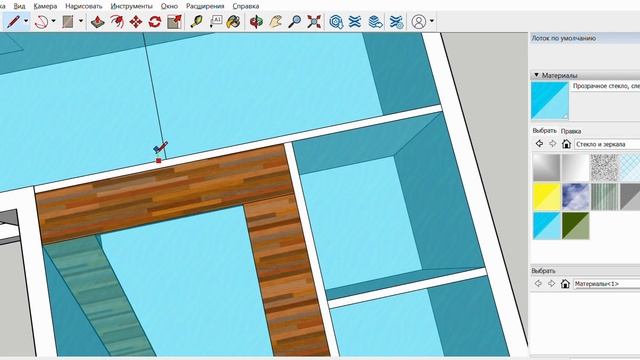
Task: Open the Расширения menu
Action: [x=205, y=6]
